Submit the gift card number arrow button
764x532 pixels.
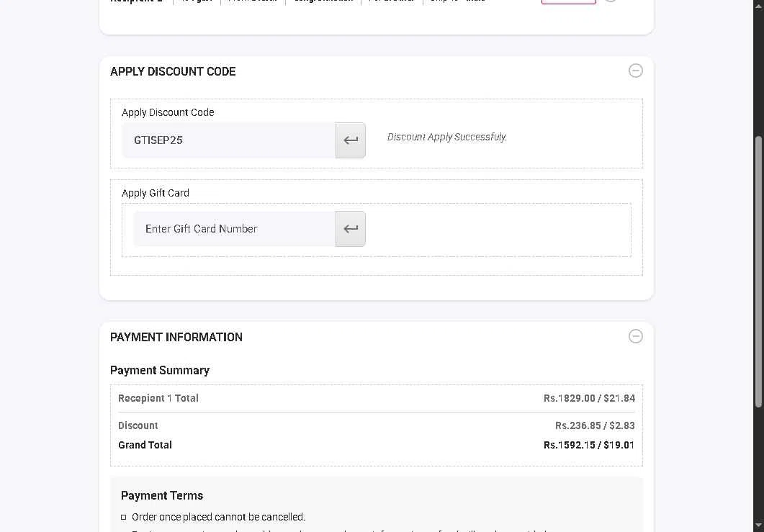pyautogui.click(x=351, y=229)
